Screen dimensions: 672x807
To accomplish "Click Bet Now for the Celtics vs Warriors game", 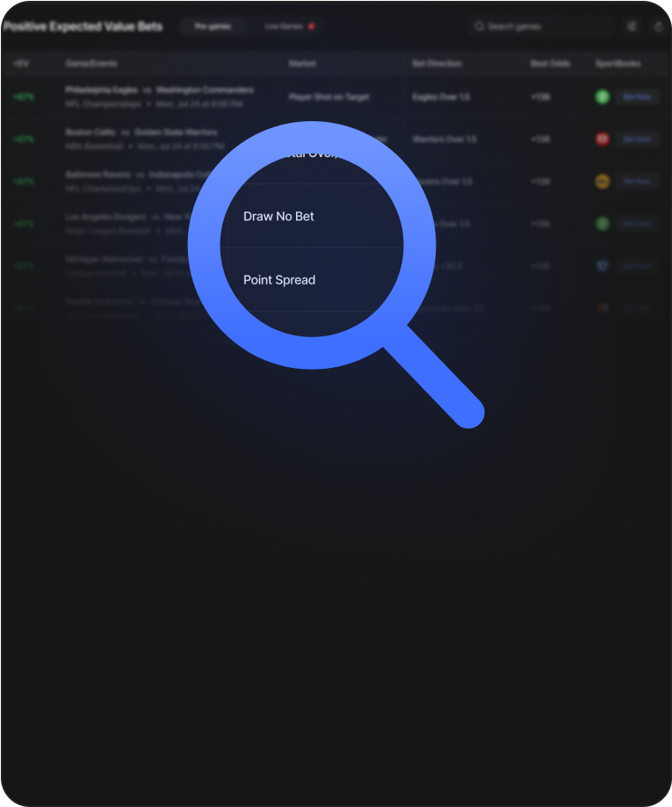I will (638, 139).
